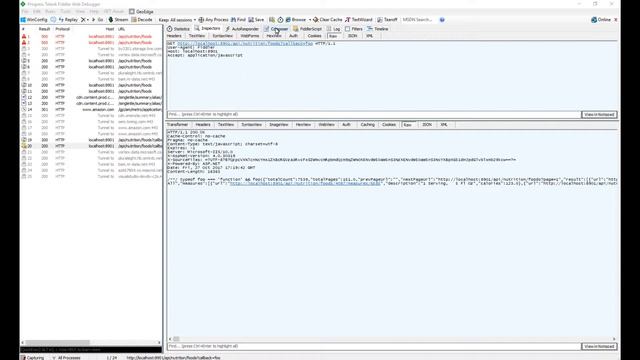Open Find sessions tool
This screenshot has width=640, height=360.
coord(238,20)
